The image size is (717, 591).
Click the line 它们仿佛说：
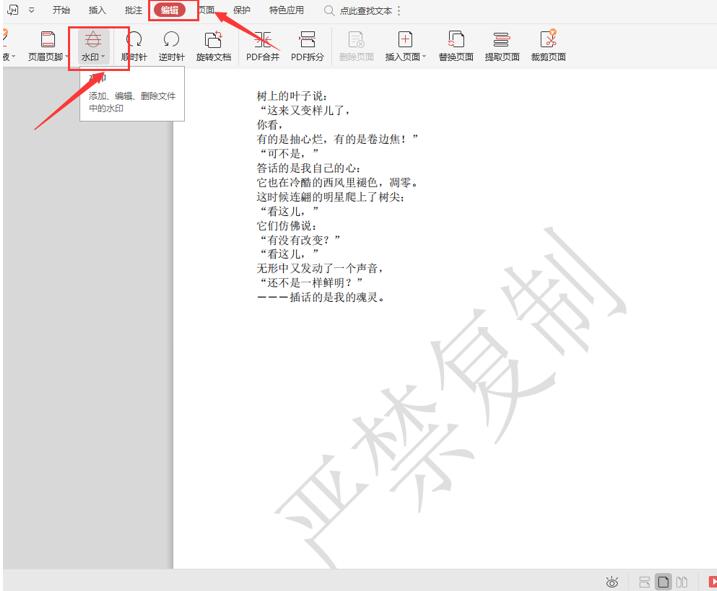click(x=287, y=226)
